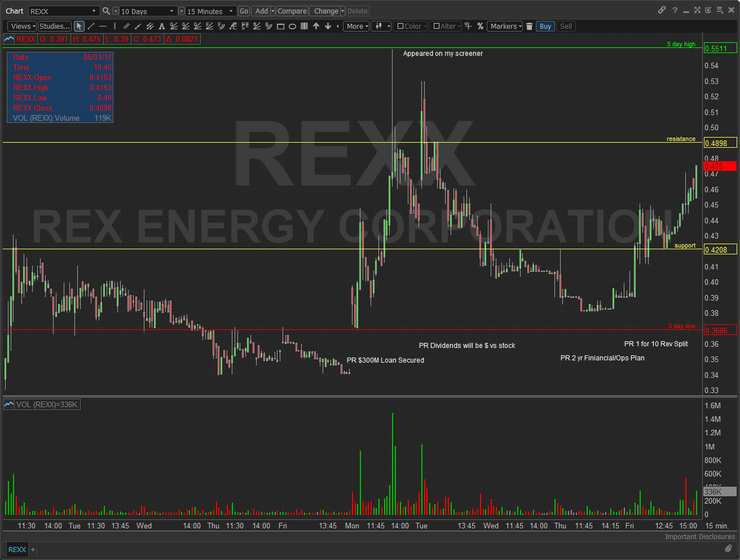Click the 'PR $300M Loan Secured' annotation
Screen dimensions: 740x560
click(385, 360)
